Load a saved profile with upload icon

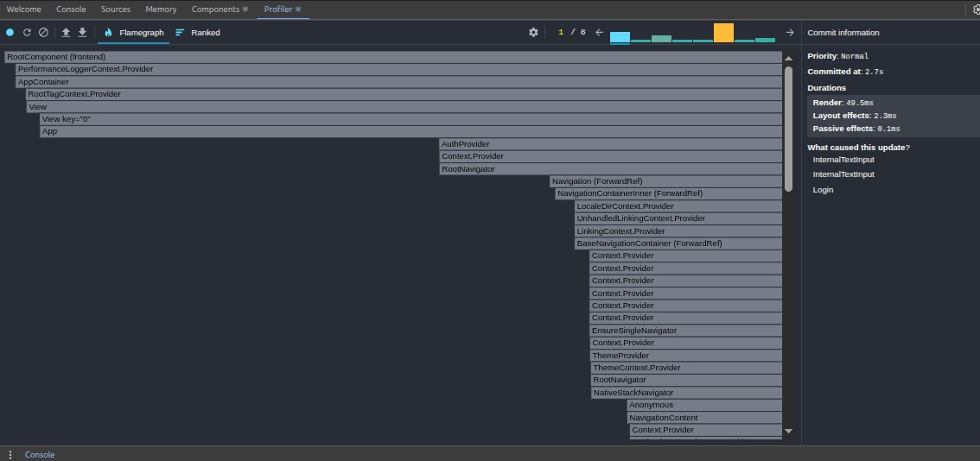(x=66, y=33)
